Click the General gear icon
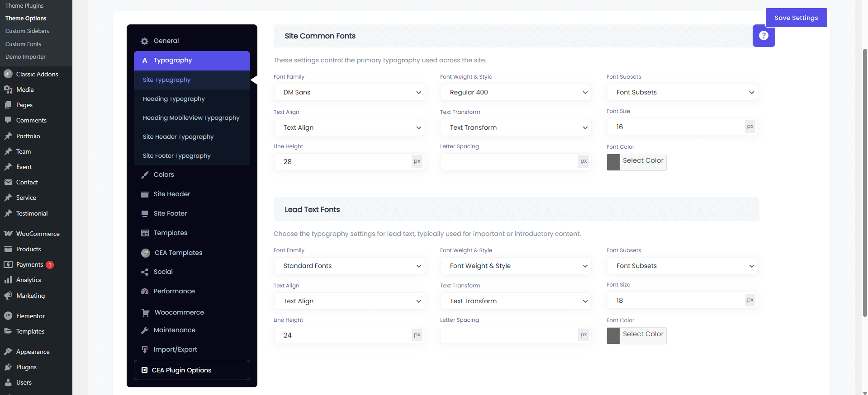 [x=144, y=41]
